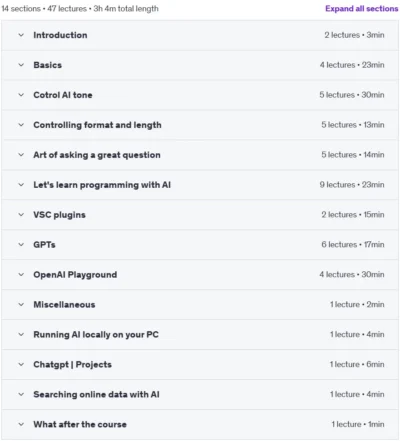This screenshot has width=400, height=441.
Task: Open the Cotrol AI tone section
Action: click(63, 95)
